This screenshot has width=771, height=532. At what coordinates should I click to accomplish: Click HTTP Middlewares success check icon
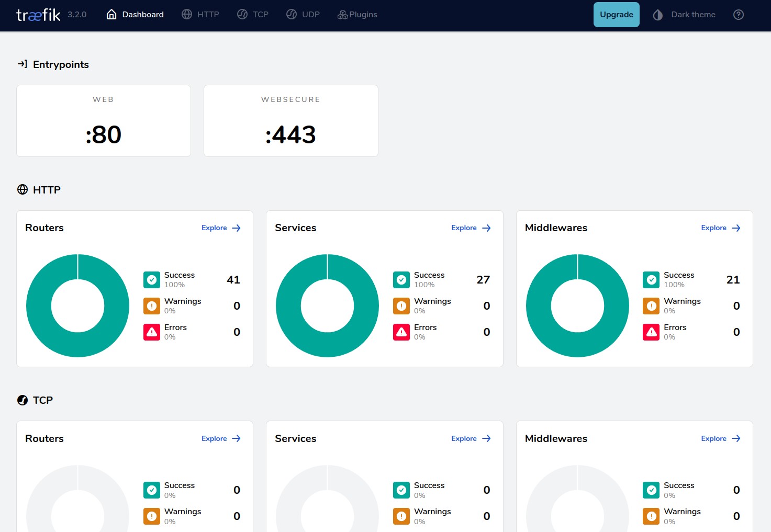coord(651,280)
